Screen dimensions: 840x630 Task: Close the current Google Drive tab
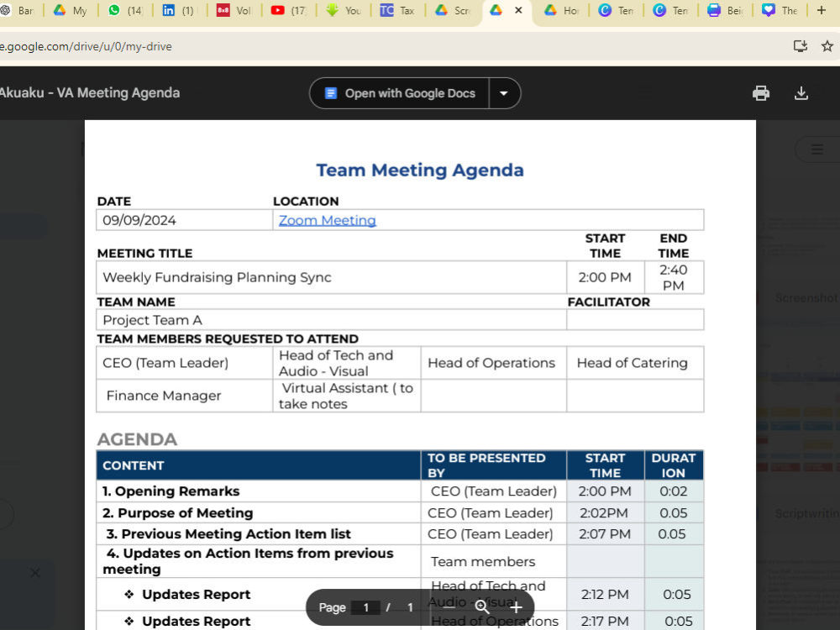coord(518,10)
